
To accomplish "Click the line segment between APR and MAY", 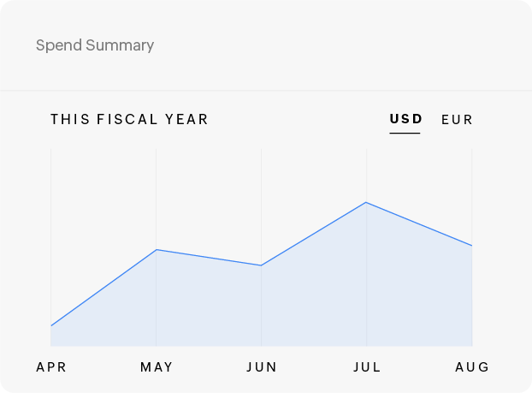I will coord(103,288).
